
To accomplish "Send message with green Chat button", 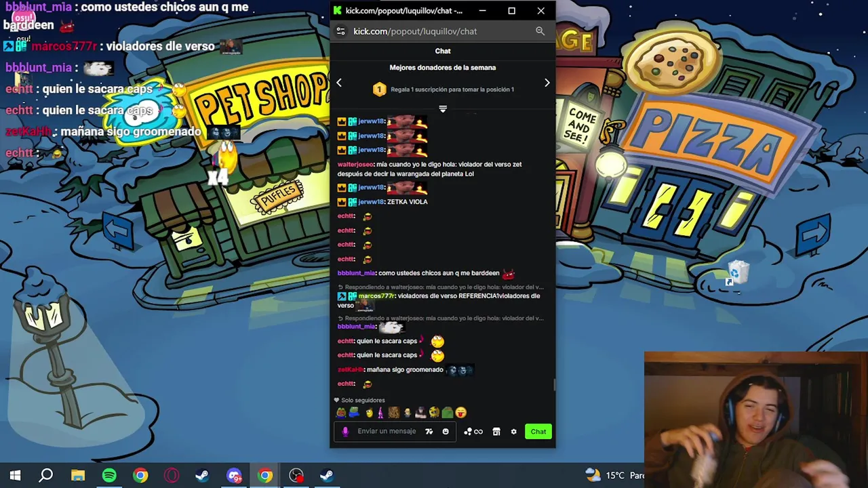I will coord(538,431).
